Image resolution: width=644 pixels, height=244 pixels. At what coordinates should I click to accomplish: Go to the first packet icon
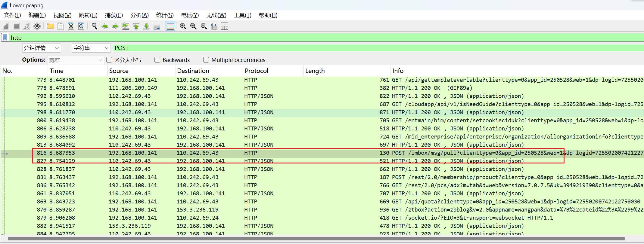(136, 26)
